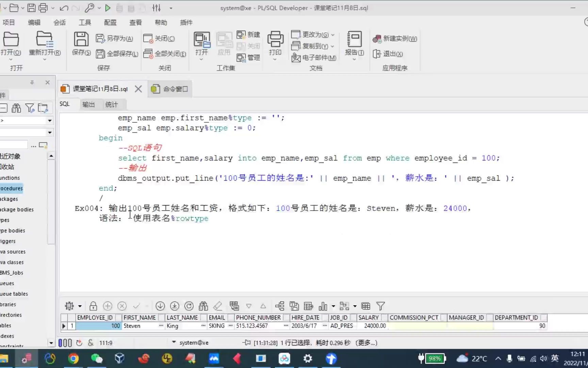Click the 退出(X) button
This screenshot has height=368, width=588.
(388, 54)
